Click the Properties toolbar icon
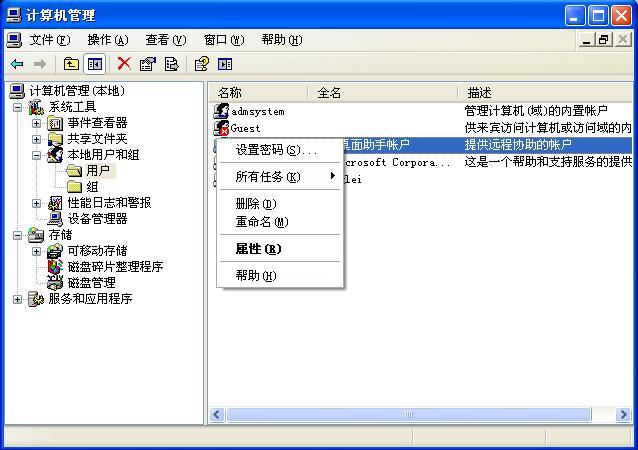The image size is (638, 450). click(148, 64)
